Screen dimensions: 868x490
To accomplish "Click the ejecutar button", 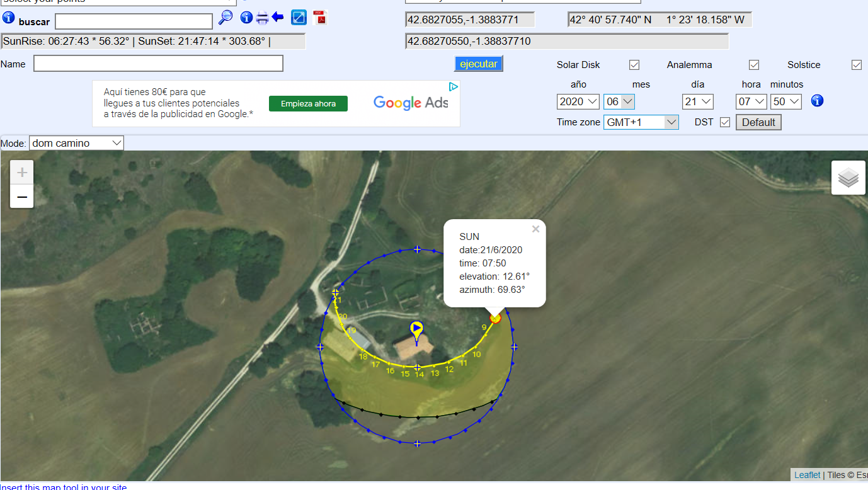I will click(x=479, y=64).
